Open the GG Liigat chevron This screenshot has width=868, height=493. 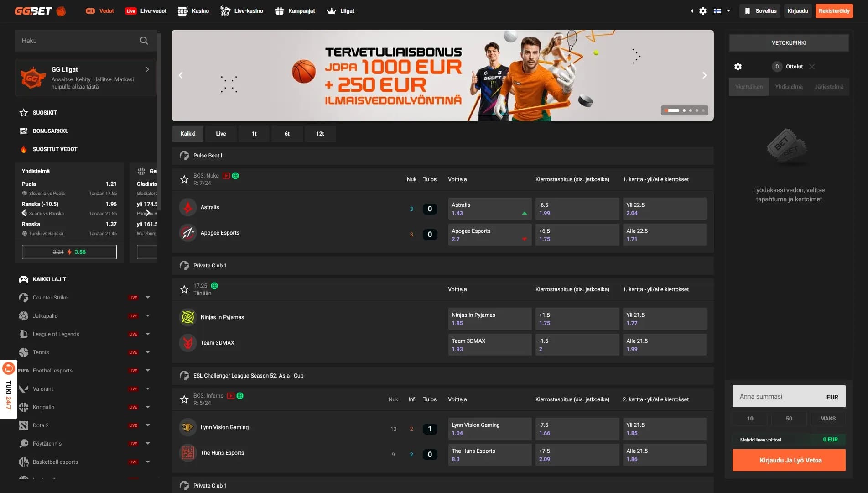click(x=147, y=69)
